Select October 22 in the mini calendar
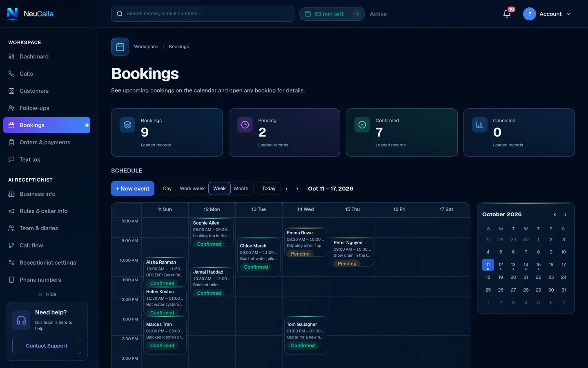588x368 pixels. click(539, 277)
